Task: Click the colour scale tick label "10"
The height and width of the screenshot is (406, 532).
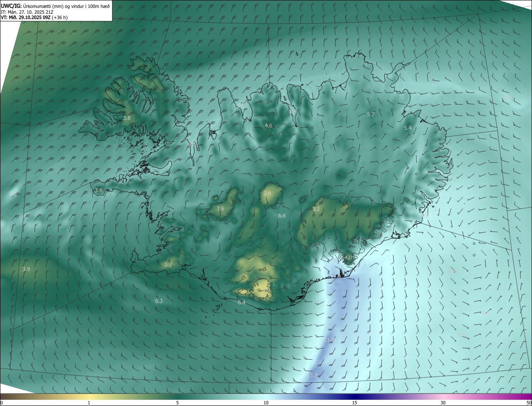Action: tap(266, 403)
